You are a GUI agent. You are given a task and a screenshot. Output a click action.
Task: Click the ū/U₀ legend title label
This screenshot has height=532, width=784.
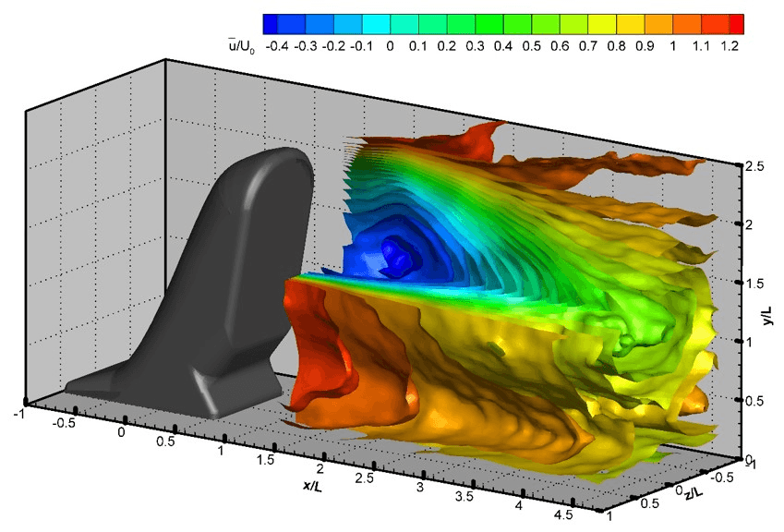[240, 44]
